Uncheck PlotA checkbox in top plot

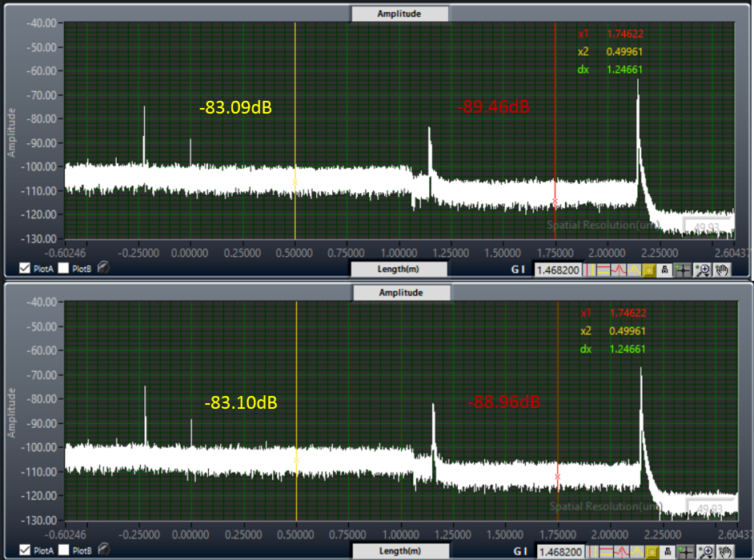click(25, 268)
